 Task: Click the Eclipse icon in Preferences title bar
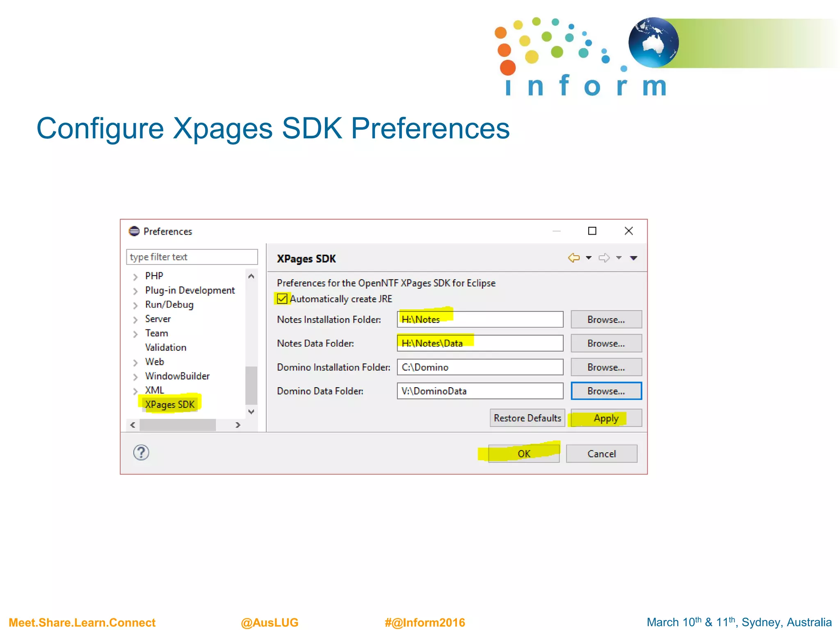click(134, 231)
